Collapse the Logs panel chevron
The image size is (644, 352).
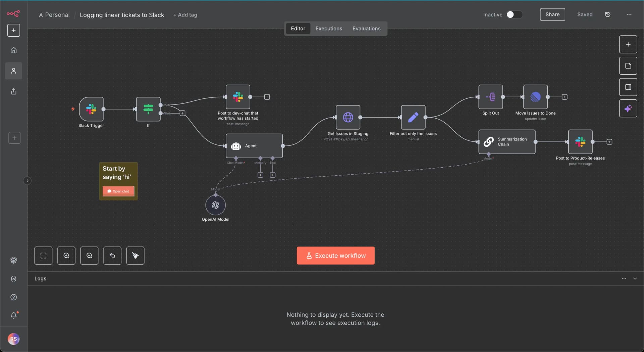(635, 278)
